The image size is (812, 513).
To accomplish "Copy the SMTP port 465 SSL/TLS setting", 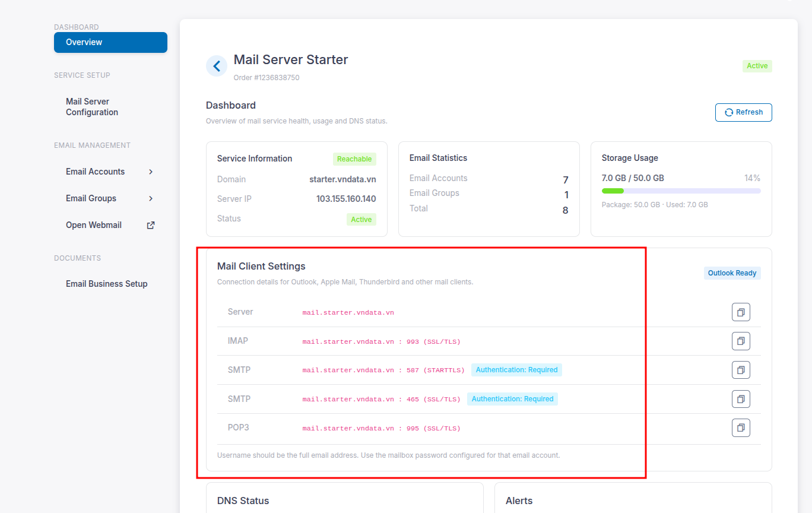I will (x=741, y=399).
